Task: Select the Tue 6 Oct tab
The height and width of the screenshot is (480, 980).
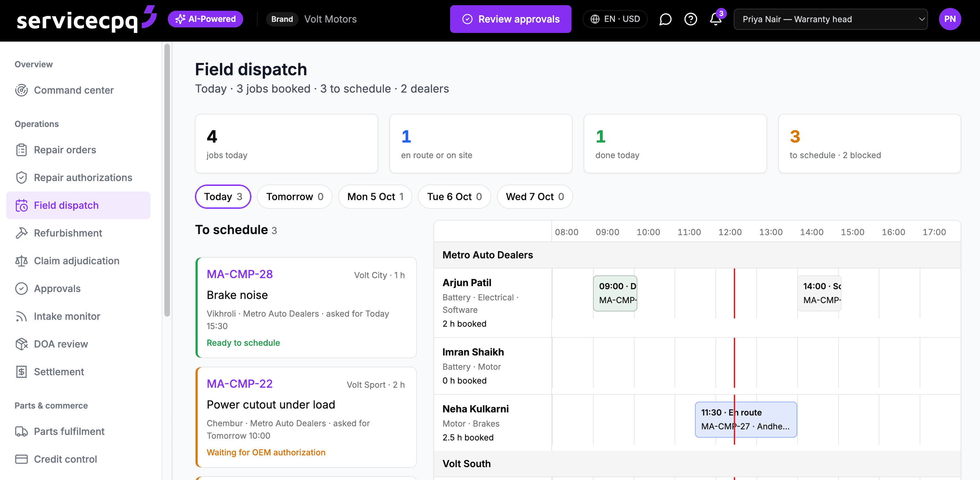Action: coord(454,197)
